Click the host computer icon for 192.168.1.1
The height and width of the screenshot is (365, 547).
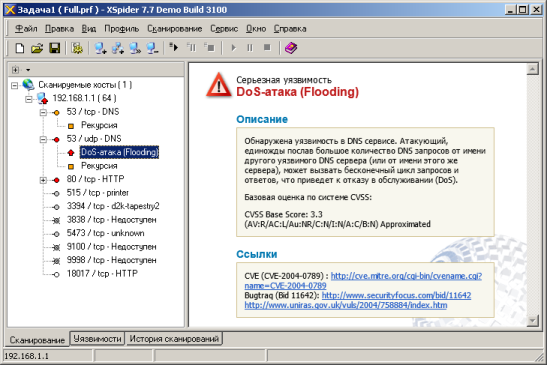click(x=42, y=98)
